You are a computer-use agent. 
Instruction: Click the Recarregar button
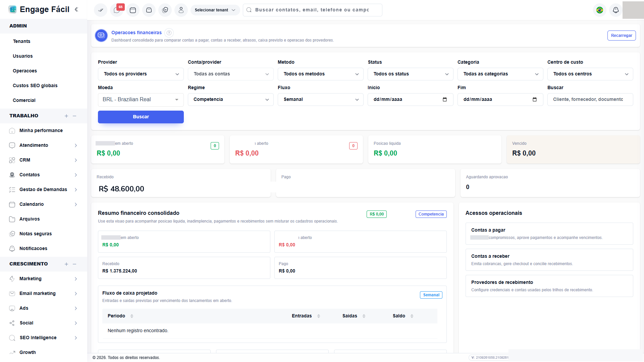pyautogui.click(x=622, y=36)
